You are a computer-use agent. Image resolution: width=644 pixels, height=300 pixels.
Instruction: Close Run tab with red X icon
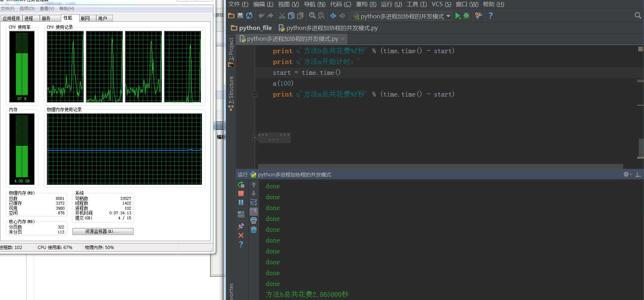[241, 235]
